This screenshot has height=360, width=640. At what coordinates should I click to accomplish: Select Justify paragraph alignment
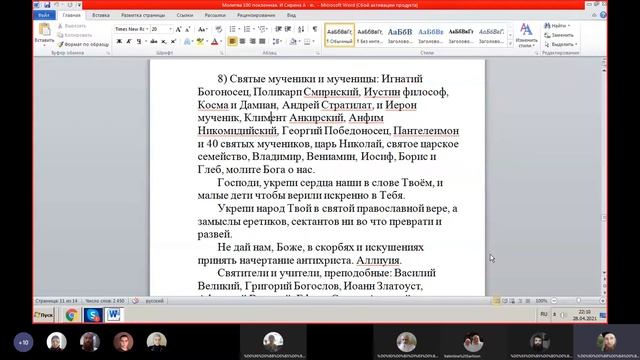point(262,41)
